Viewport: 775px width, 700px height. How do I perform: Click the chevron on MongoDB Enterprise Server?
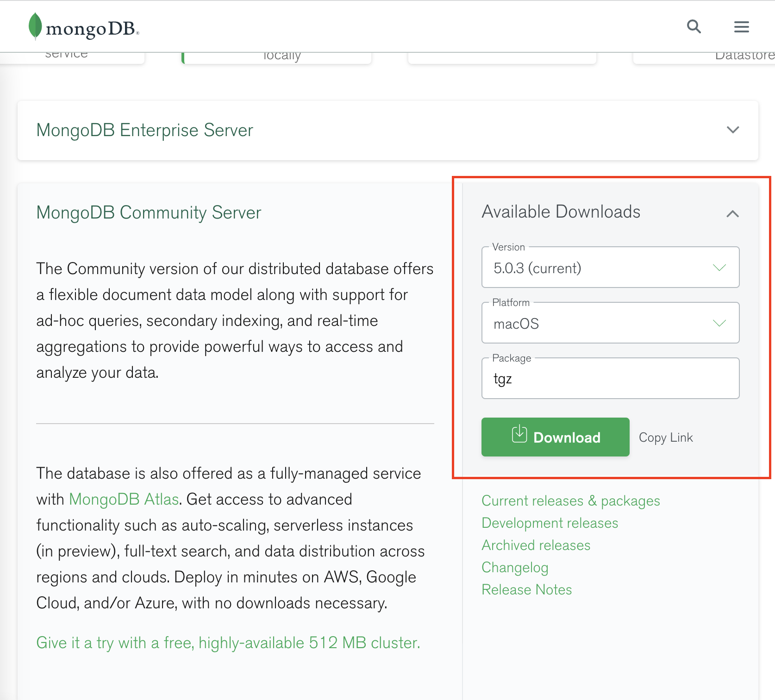(x=733, y=130)
